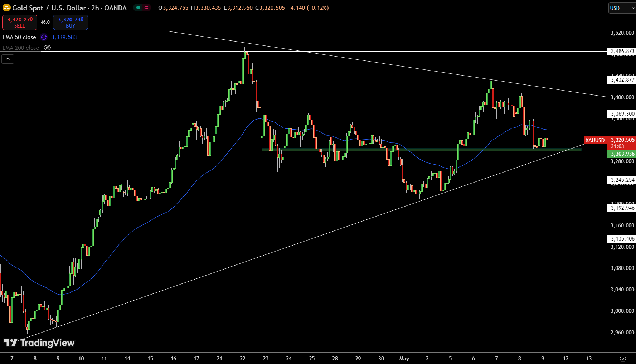Click the 3,080.000 price scale label
The image size is (636, 364).
pyautogui.click(x=622, y=268)
